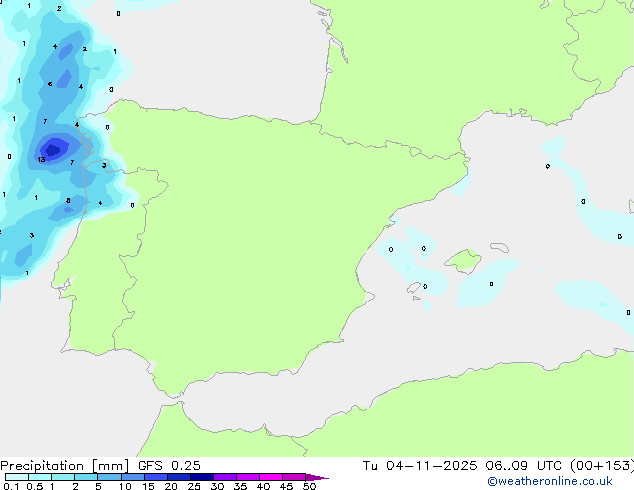This screenshot has width=634, height=490.
Task: Click the 15–20 mm legend swatch
Action: click(x=156, y=477)
